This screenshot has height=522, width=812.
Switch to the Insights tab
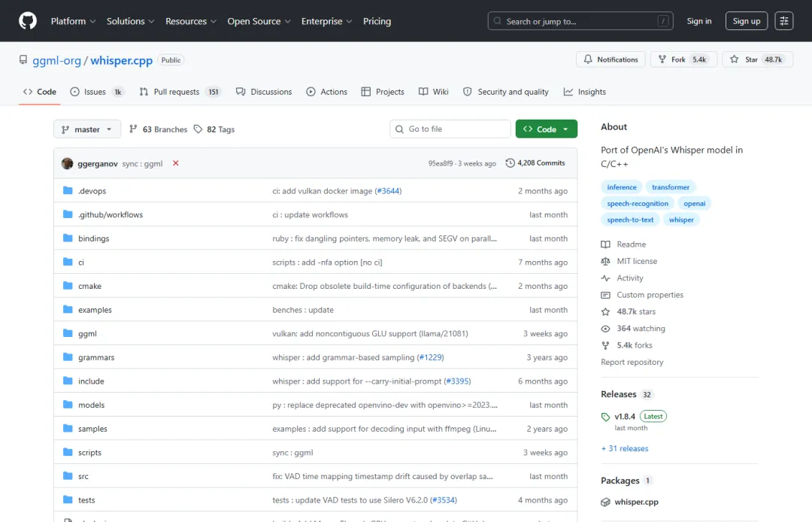click(585, 92)
